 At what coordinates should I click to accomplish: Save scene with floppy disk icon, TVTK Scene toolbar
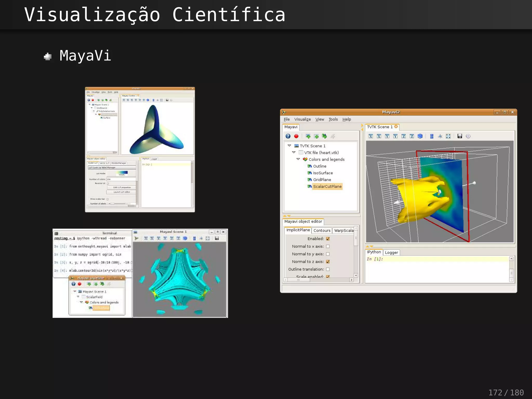[x=460, y=136]
